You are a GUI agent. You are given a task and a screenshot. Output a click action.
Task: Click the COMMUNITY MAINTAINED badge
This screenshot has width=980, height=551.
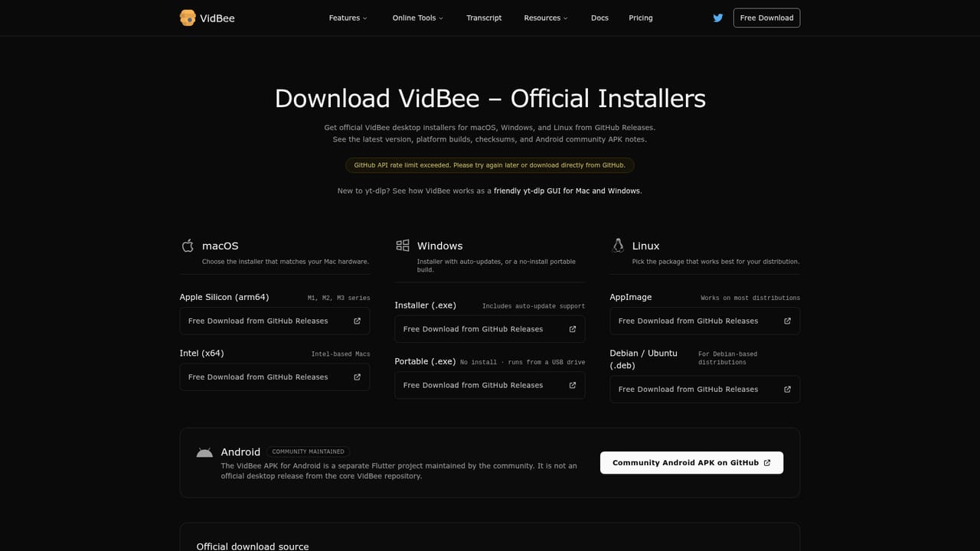[x=309, y=452]
